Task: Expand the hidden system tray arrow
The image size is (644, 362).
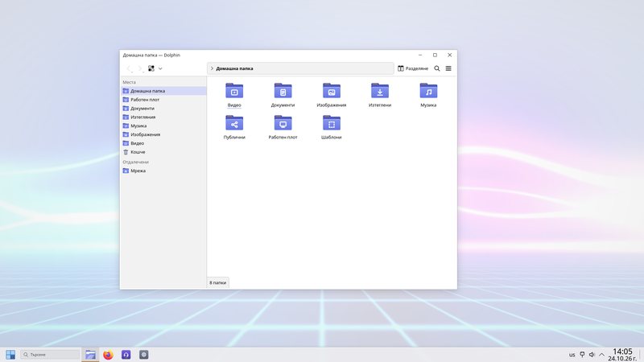Action: point(601,355)
